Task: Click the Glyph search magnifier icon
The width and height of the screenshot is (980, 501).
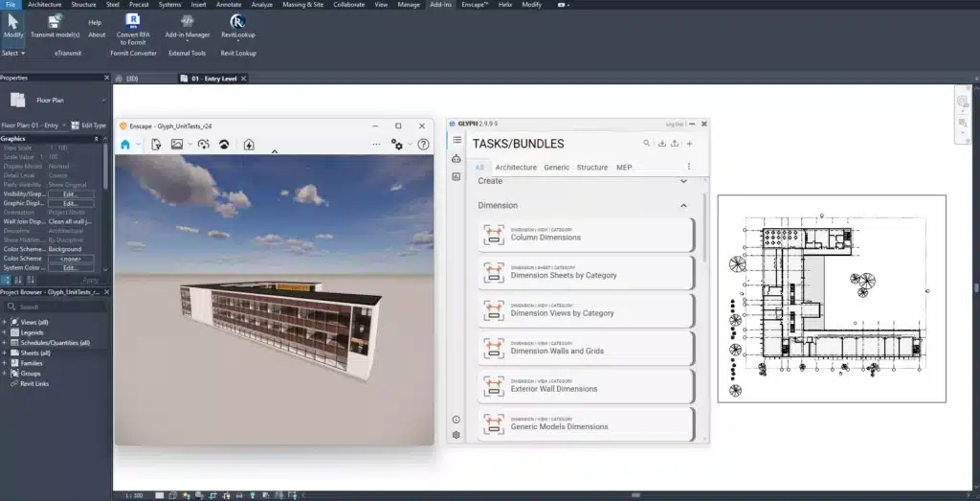Action: (647, 144)
